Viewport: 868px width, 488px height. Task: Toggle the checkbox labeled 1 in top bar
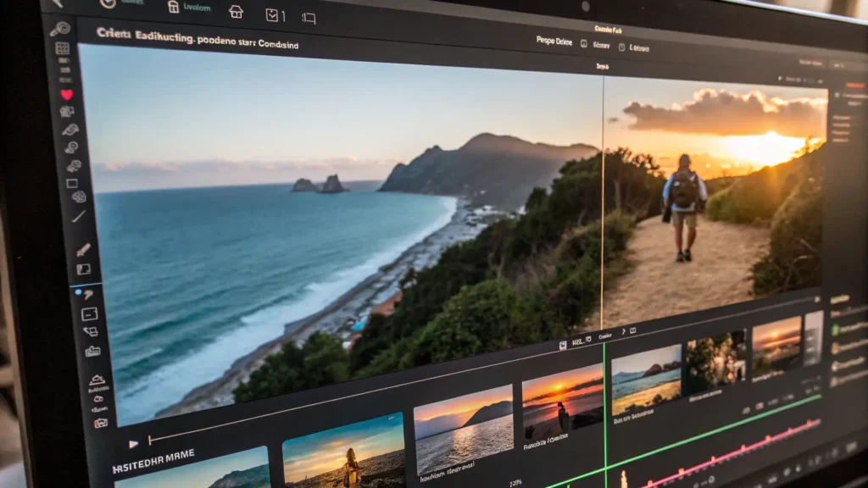272,15
